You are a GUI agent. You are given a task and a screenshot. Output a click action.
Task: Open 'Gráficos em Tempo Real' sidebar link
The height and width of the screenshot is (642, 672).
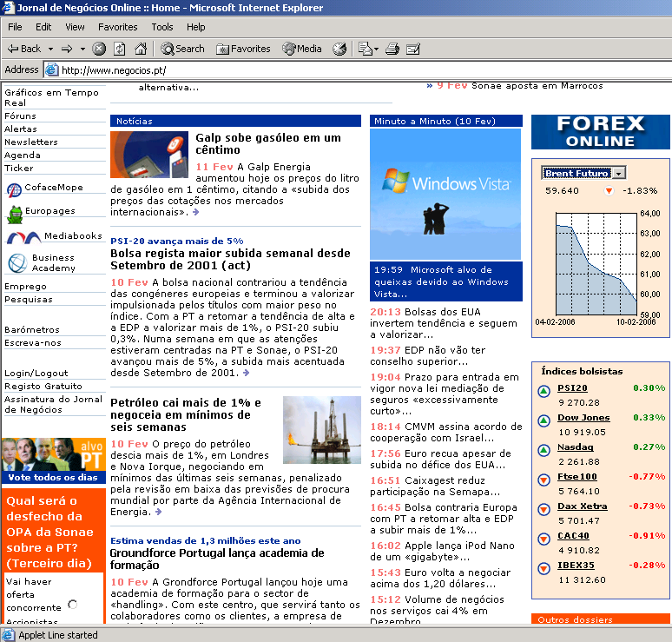coord(51,98)
